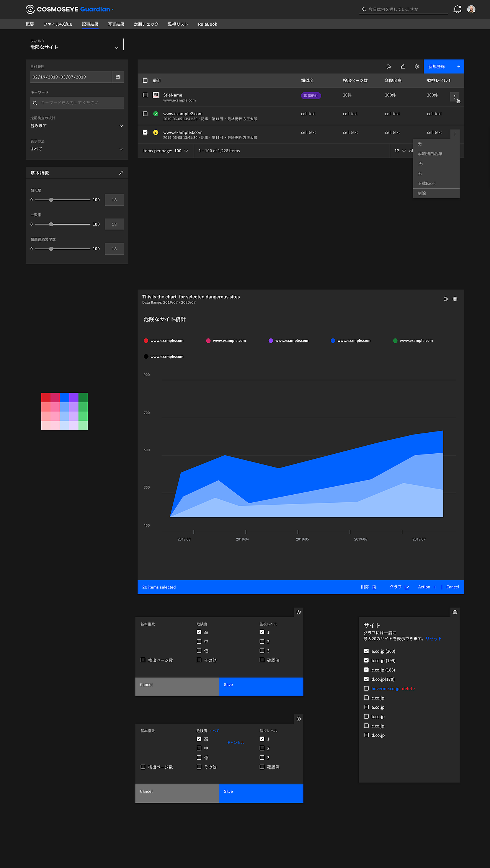Click the date range input field
The width and height of the screenshot is (490, 868).
[x=71, y=77]
